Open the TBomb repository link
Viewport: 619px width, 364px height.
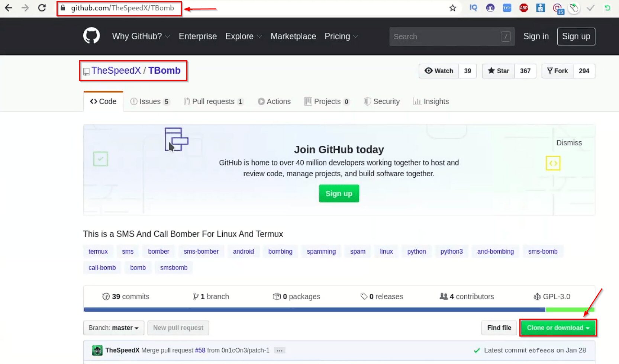[x=164, y=71]
